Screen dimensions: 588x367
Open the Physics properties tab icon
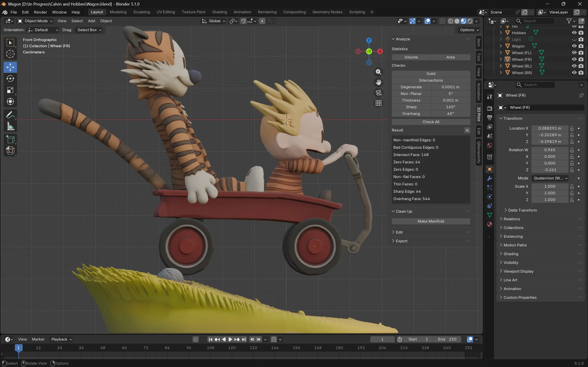pyautogui.click(x=490, y=197)
